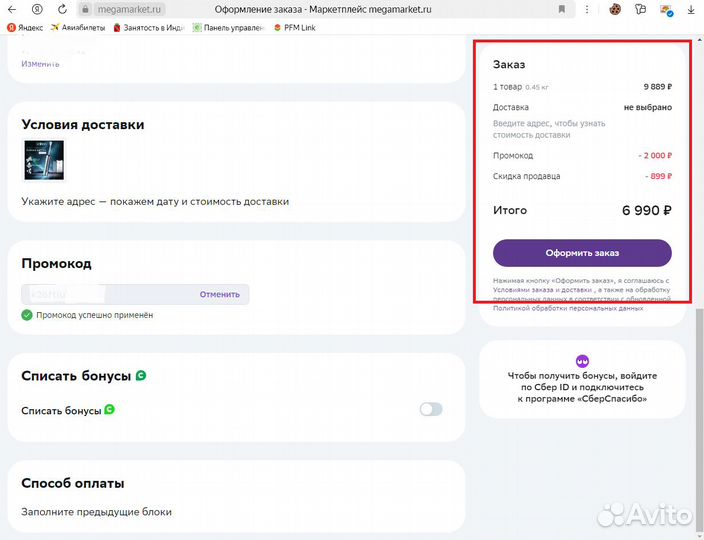Click the purple Sber bonuses icon
Viewport: 704px width, 540px height.
582,360
